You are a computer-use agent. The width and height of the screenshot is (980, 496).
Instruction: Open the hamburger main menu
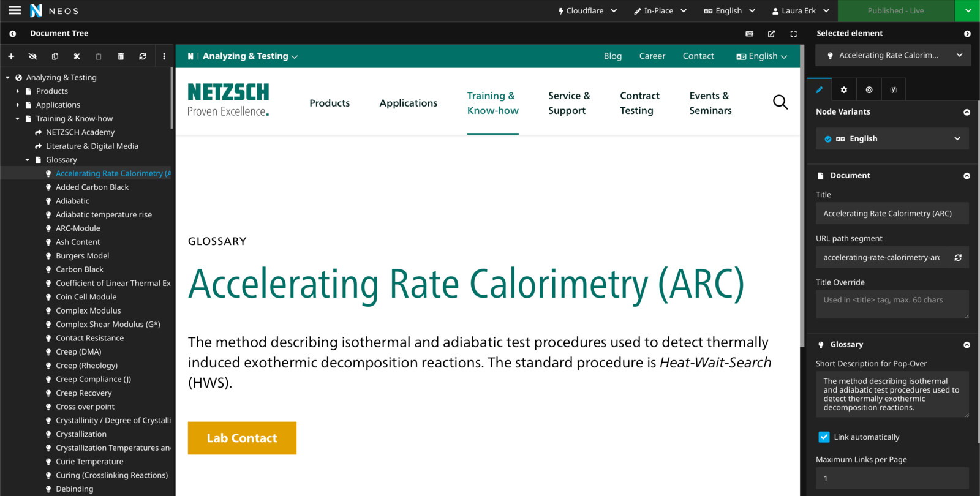tap(15, 10)
